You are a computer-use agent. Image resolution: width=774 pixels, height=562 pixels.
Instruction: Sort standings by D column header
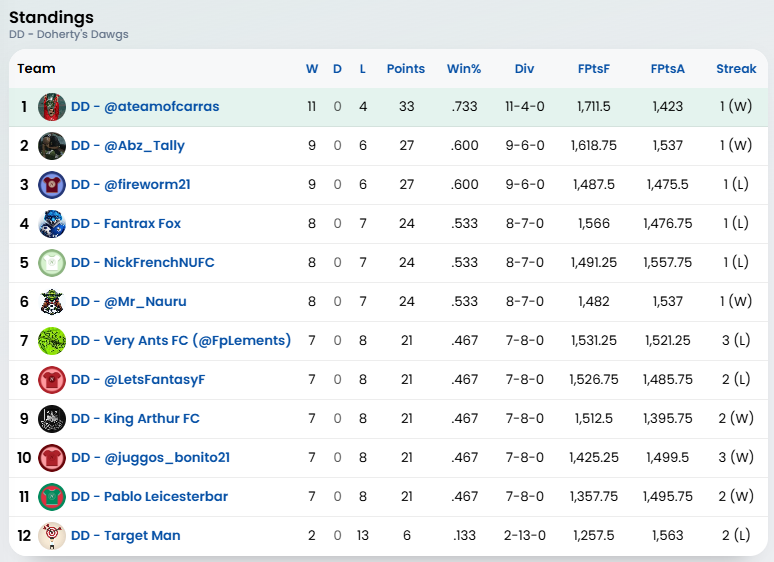[337, 69]
